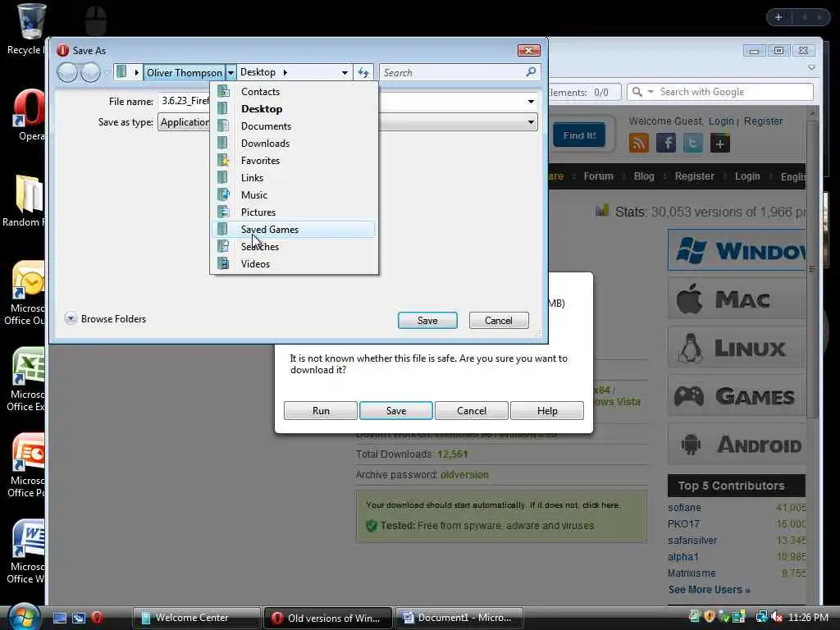Open the Oliver Thompson breadcrumb dropdown arrow
840x630 pixels.
pos(231,72)
